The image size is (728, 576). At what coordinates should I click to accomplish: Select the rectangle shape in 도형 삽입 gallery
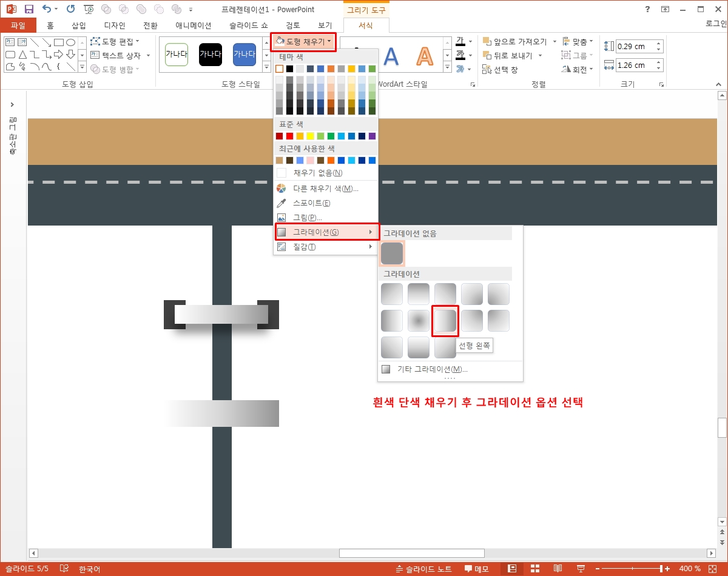[59, 42]
